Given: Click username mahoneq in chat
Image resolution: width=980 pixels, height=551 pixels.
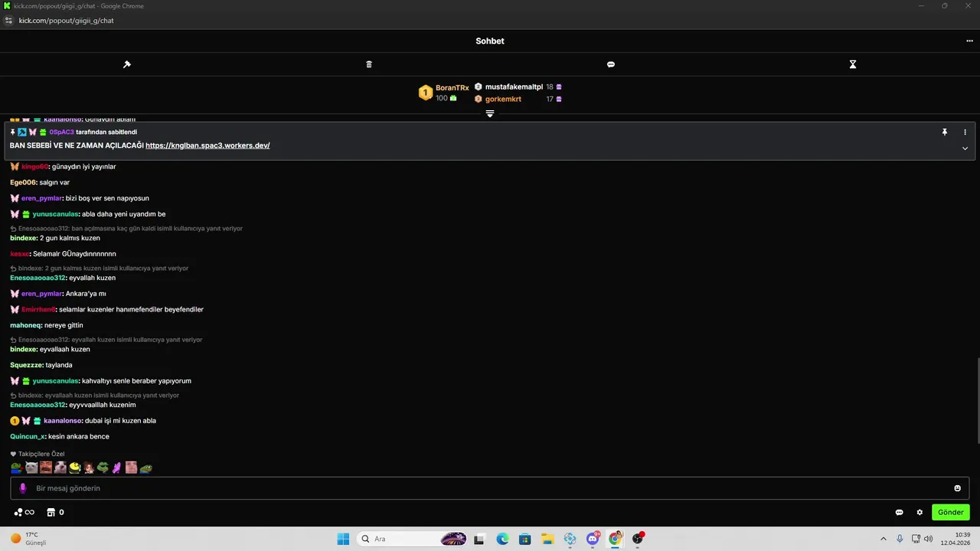Looking at the screenshot, I should pos(25,325).
